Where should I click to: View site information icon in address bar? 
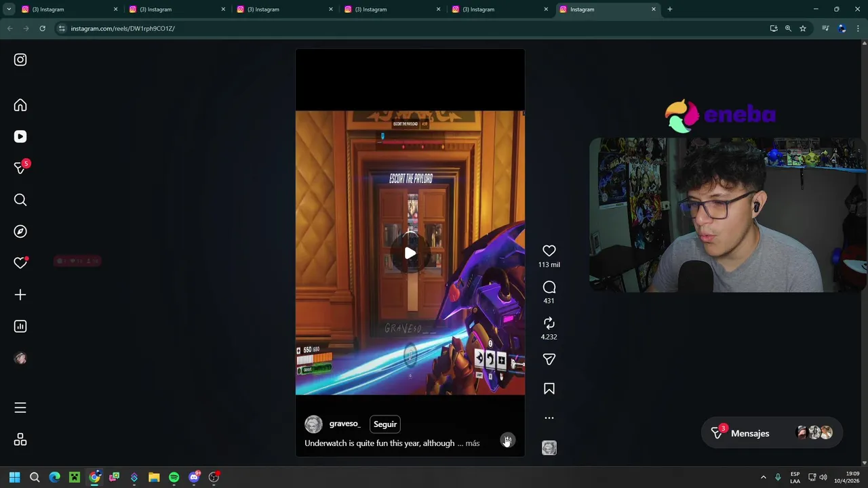tap(62, 28)
